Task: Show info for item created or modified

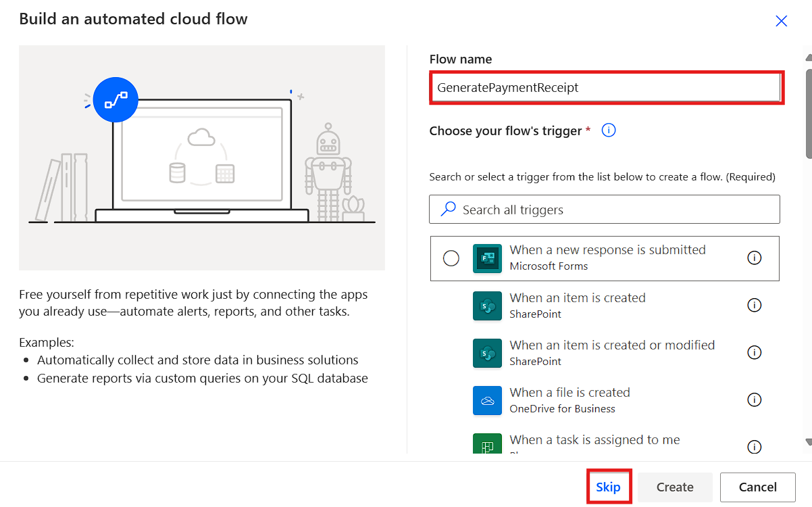Action: pyautogui.click(x=754, y=352)
